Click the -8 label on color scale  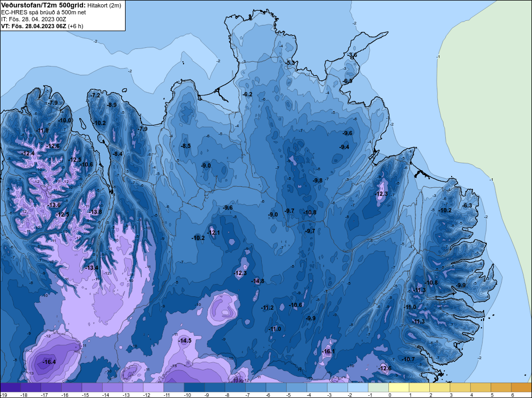[228, 395]
